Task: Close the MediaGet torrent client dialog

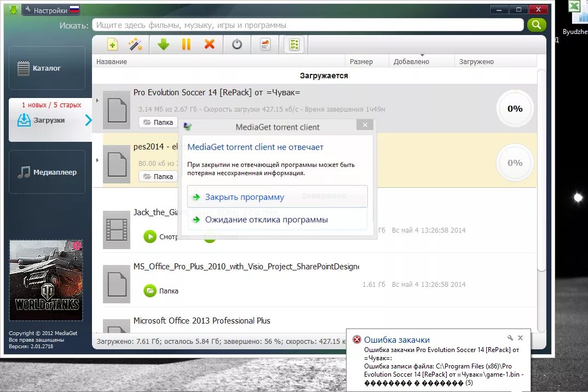Action: tap(365, 125)
